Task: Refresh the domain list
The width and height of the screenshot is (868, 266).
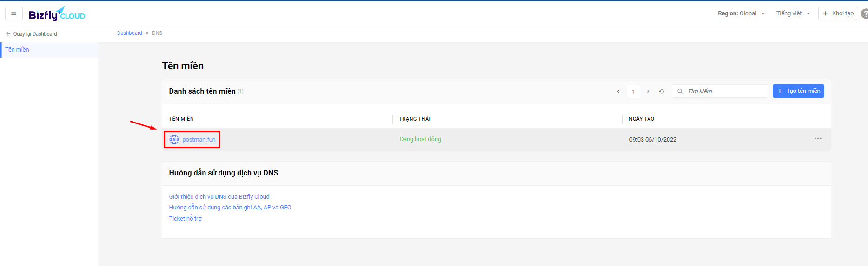Action: coord(662,91)
